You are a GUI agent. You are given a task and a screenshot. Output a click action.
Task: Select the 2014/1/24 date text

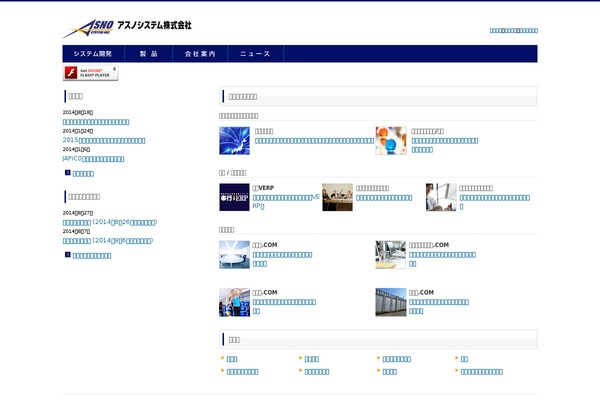(78, 131)
